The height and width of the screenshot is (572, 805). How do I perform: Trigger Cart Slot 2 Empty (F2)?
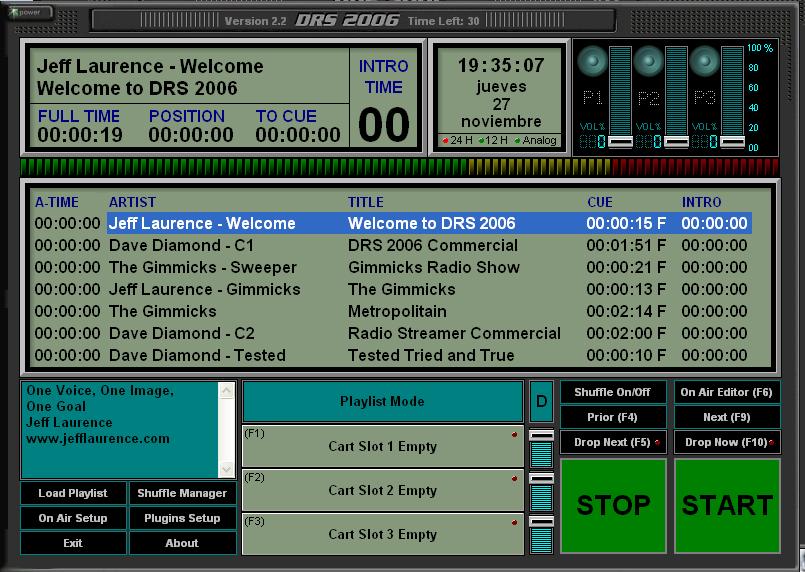pyautogui.click(x=382, y=490)
